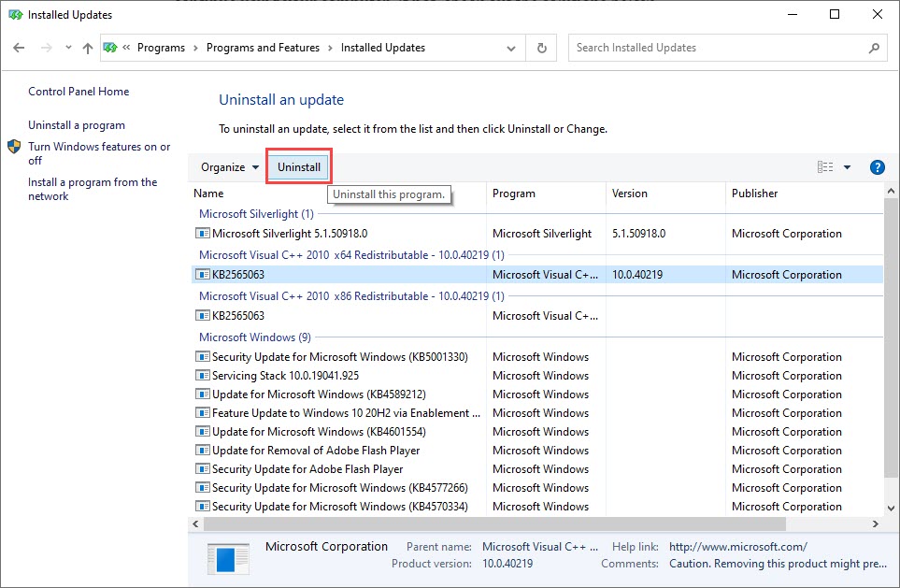
Task: Open Install a program from the network
Action: [x=93, y=189]
